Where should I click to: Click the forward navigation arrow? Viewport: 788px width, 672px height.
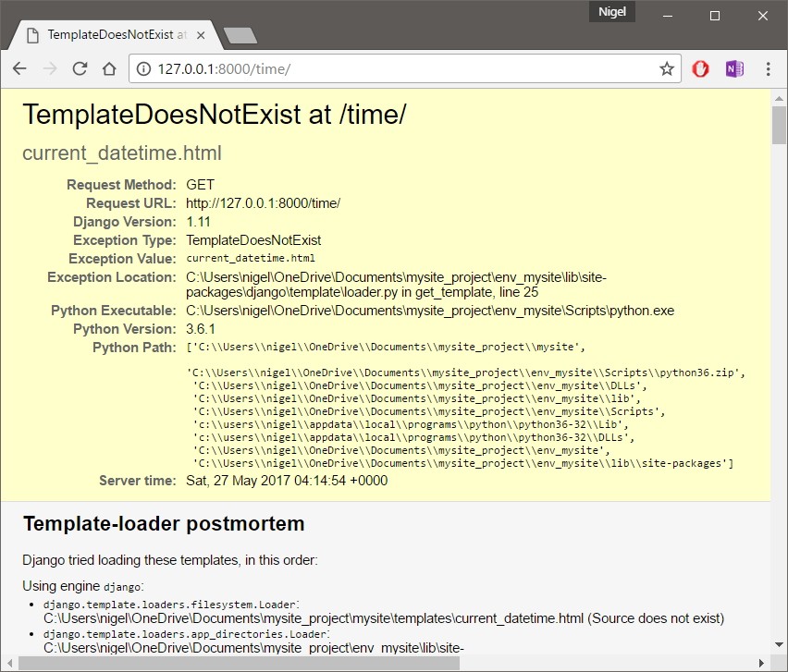[50, 68]
